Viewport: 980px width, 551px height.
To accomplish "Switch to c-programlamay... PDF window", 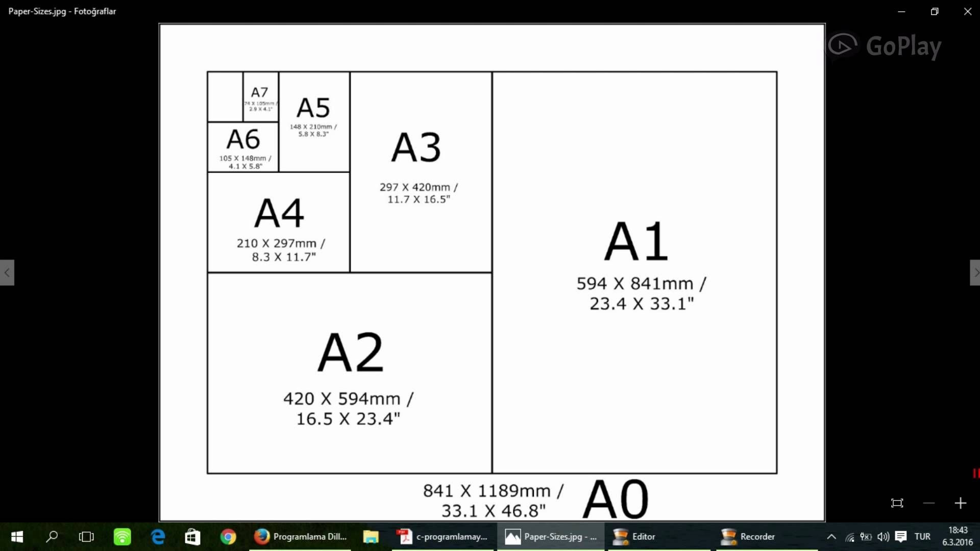I will pyautogui.click(x=443, y=537).
